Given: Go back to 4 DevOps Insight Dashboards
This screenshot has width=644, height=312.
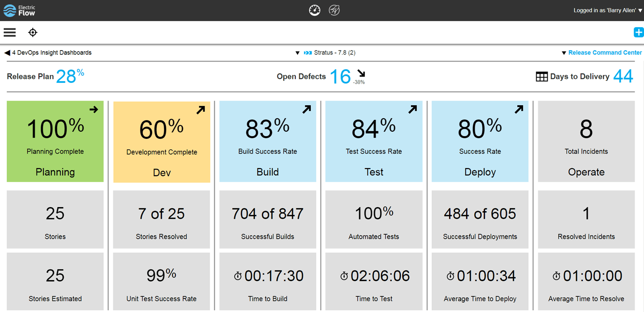Looking at the screenshot, I should (x=48, y=53).
